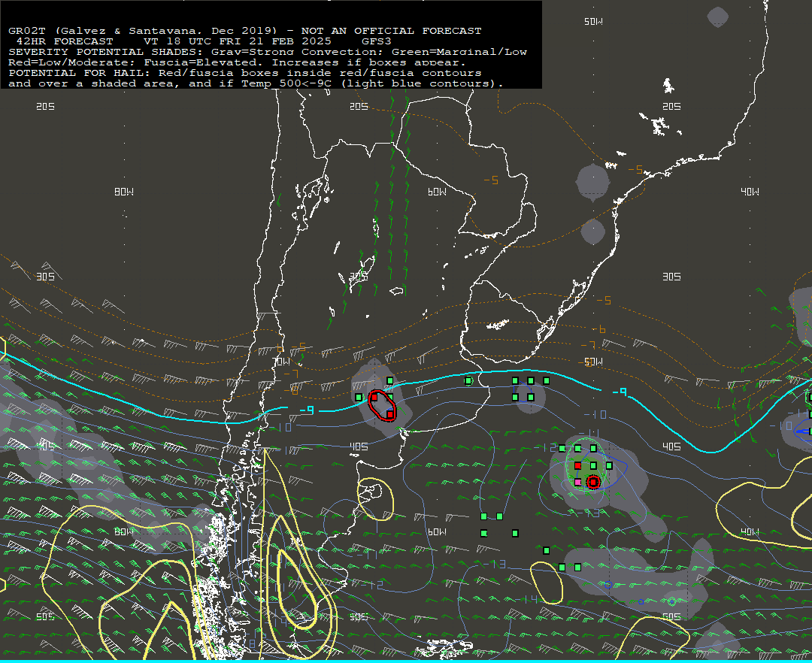The image size is (812, 663).
Task: Click '50W' label at top of map
Action: 593,21
